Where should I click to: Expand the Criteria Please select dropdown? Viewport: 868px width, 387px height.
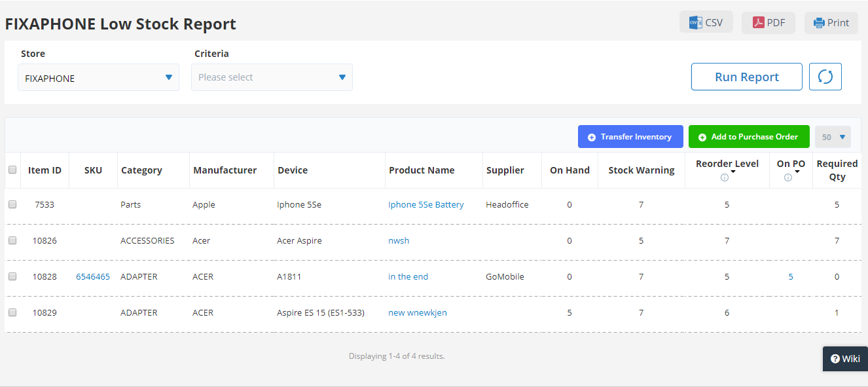pyautogui.click(x=272, y=77)
